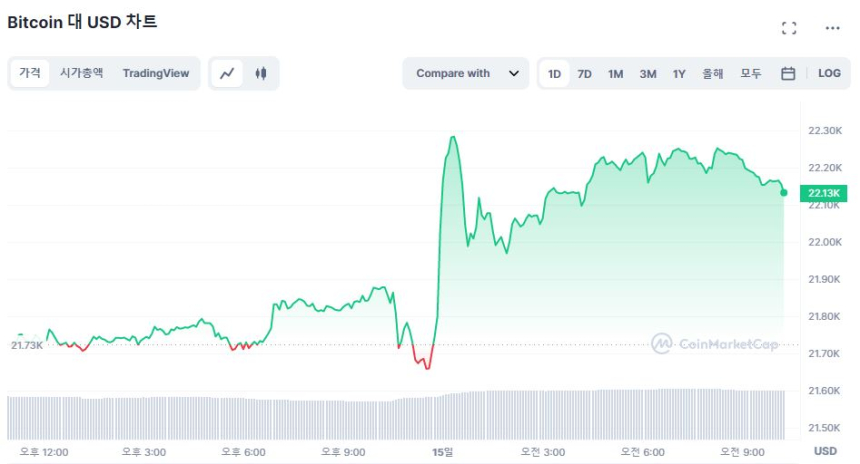
Task: Switch to candlestick chart icon
Action: point(261,73)
